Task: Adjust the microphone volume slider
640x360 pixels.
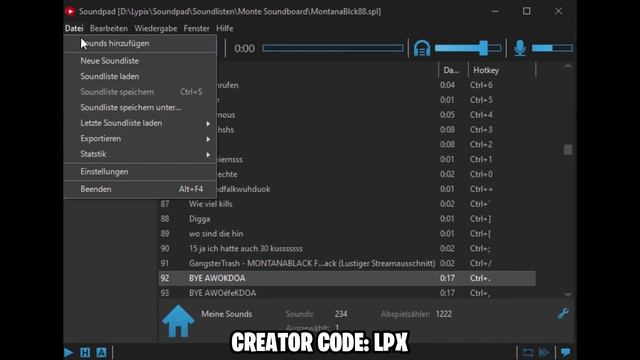Action: (552, 48)
